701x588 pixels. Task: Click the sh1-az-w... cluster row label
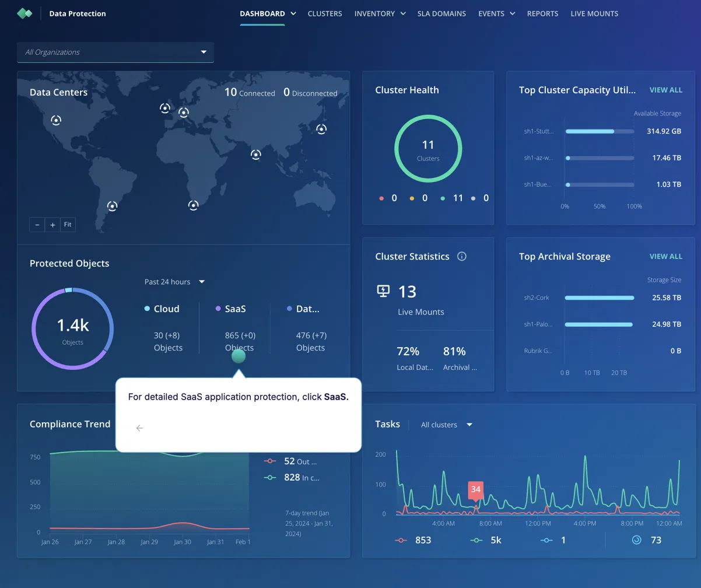click(538, 158)
